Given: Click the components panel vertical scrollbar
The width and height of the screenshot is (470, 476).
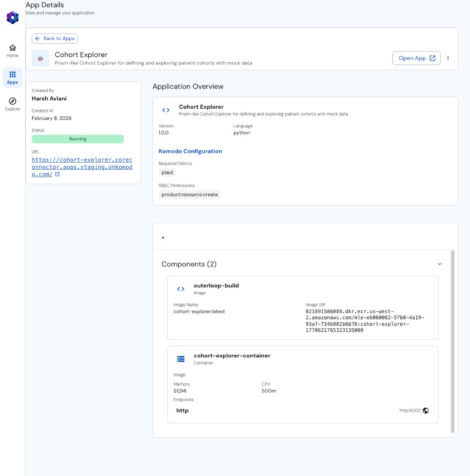Looking at the screenshot, I should [452, 342].
